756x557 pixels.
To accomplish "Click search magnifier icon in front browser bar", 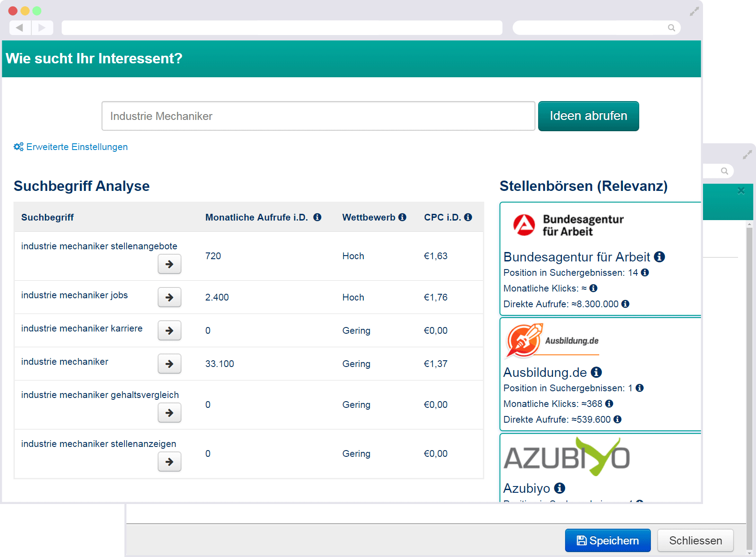I will point(672,28).
